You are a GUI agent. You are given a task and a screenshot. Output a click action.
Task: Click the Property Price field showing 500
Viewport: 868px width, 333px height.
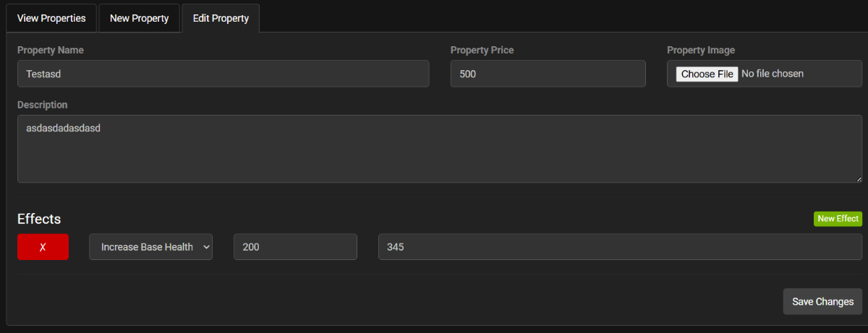tap(548, 74)
